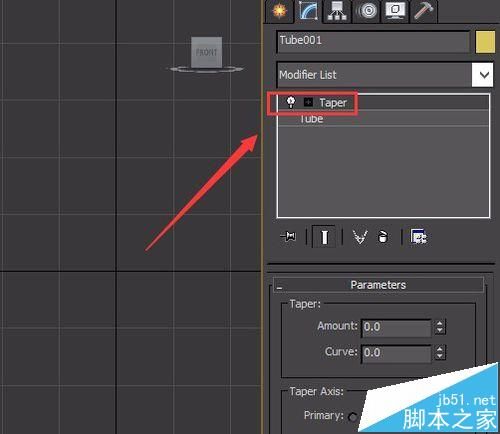Click the Amount spinner arrows
500x434 pixels.
coord(440,327)
